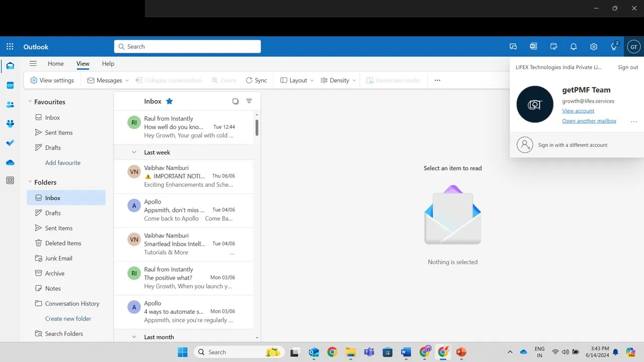Image resolution: width=644 pixels, height=362 pixels.
Task: Open Deleted Items folder
Action: pyautogui.click(x=66, y=243)
